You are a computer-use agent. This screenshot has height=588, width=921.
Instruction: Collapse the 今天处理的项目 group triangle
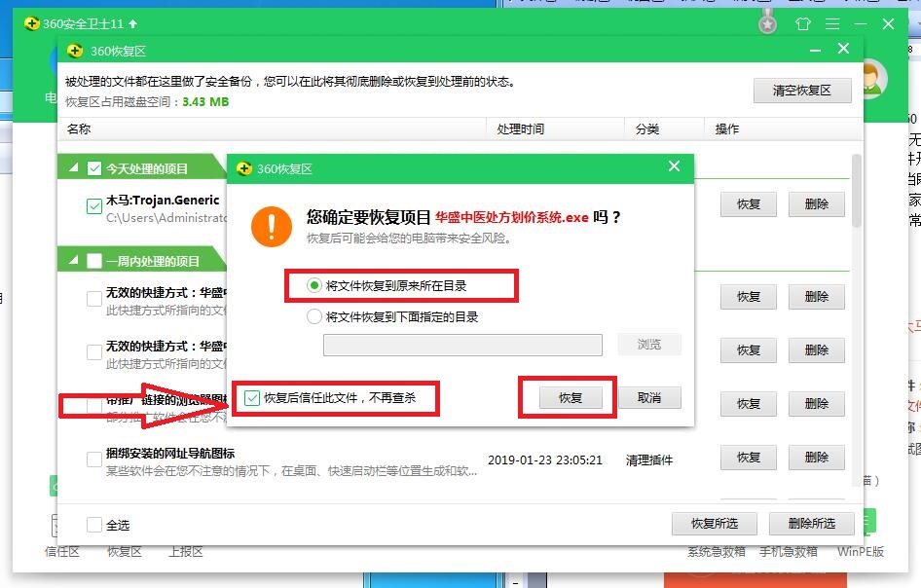73,168
